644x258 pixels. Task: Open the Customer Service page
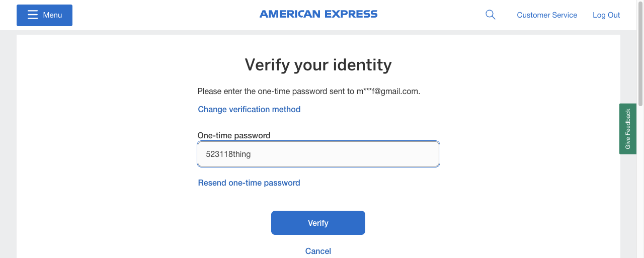pos(547,15)
